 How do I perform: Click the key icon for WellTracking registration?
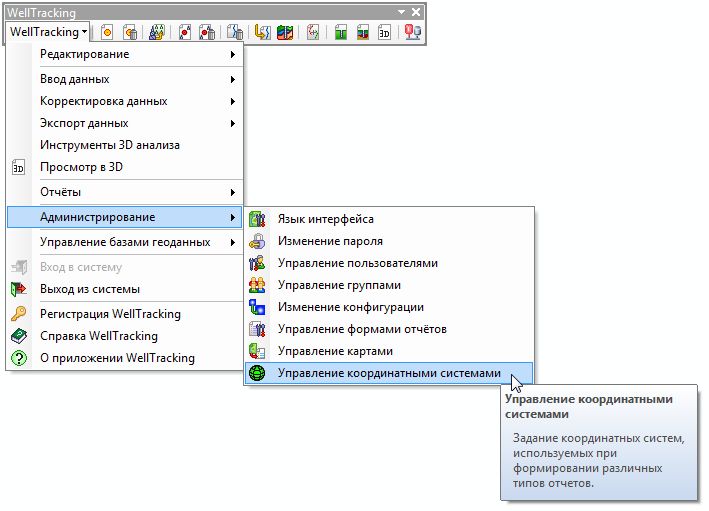click(17, 314)
